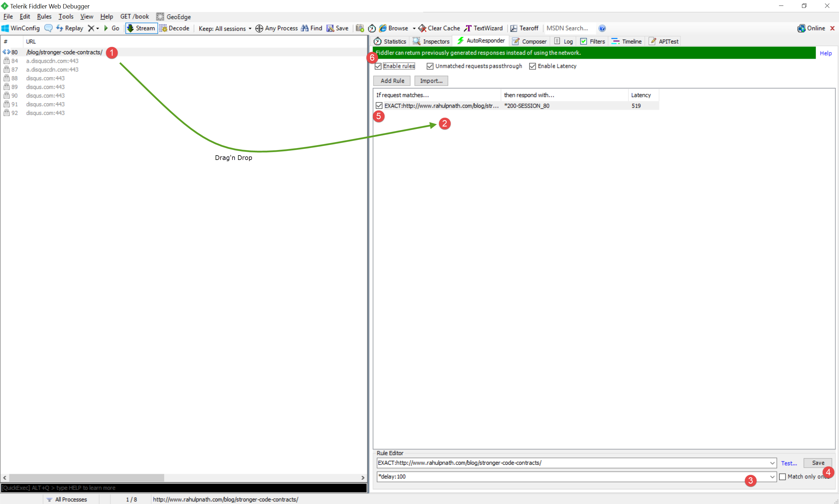
Task: Sort rules by Latency column header
Action: [x=644, y=95]
